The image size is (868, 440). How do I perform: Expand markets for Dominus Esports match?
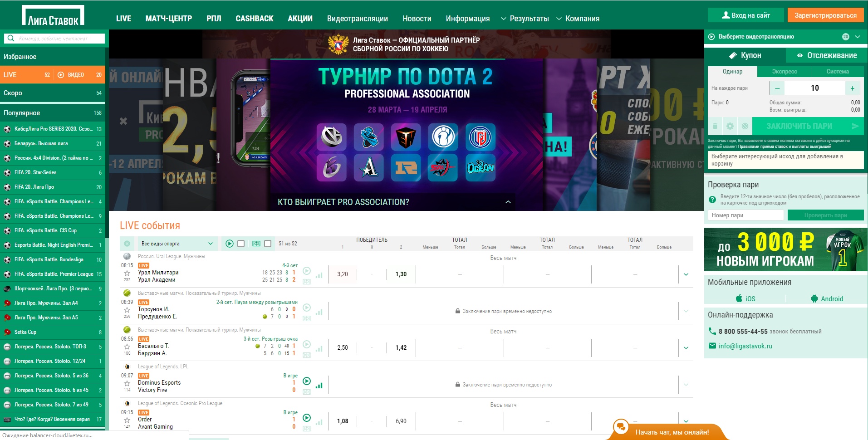[x=686, y=385]
